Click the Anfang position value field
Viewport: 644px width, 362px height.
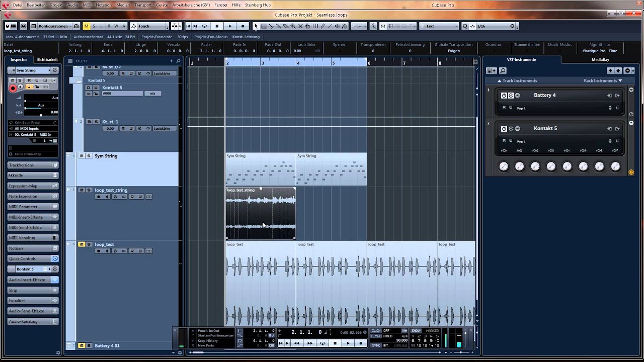[79, 51]
